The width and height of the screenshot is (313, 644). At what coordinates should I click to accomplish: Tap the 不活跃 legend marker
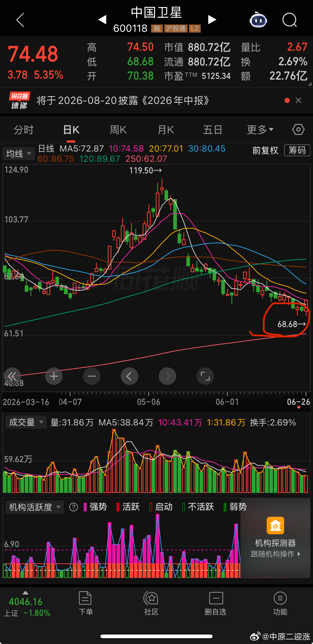pyautogui.click(x=184, y=507)
